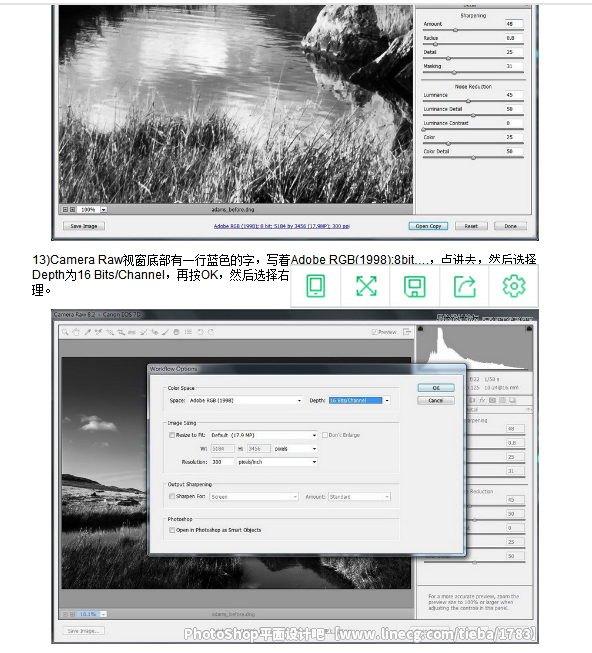Viewport: 592px width, 653px height.
Task: Click the Luminance Detail slider
Action: pos(473,115)
